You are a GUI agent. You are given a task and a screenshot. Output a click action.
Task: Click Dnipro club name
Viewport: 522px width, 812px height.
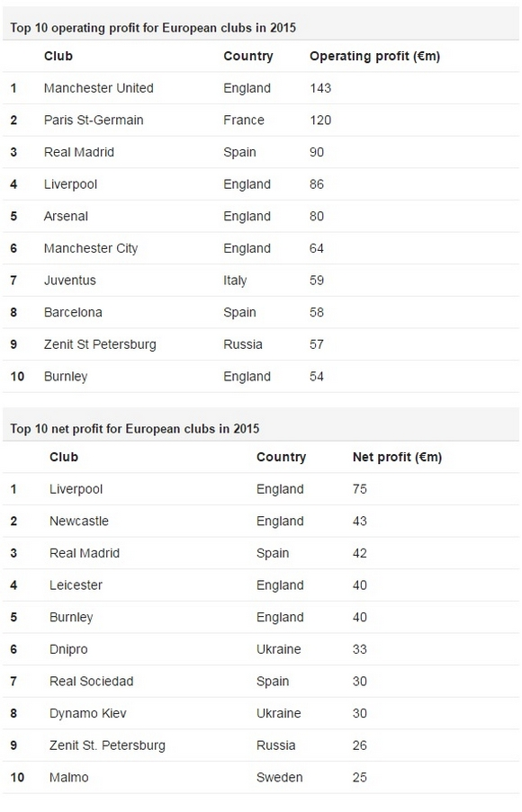pyautogui.click(x=68, y=649)
